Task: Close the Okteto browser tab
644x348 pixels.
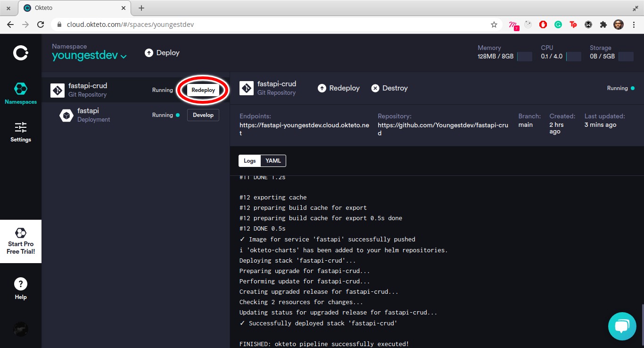Action: coord(124,8)
